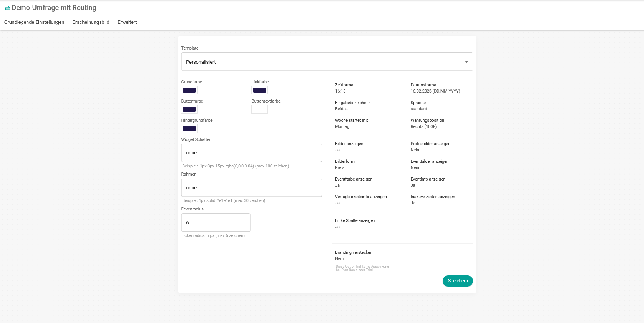This screenshot has height=323, width=644.
Task: Focus the Widget Schatten input field
Action: pos(252,153)
